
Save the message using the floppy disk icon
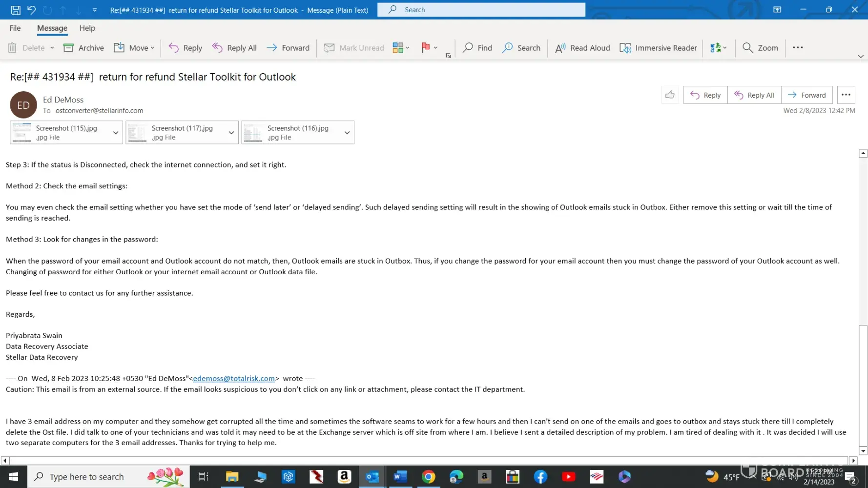tap(16, 10)
